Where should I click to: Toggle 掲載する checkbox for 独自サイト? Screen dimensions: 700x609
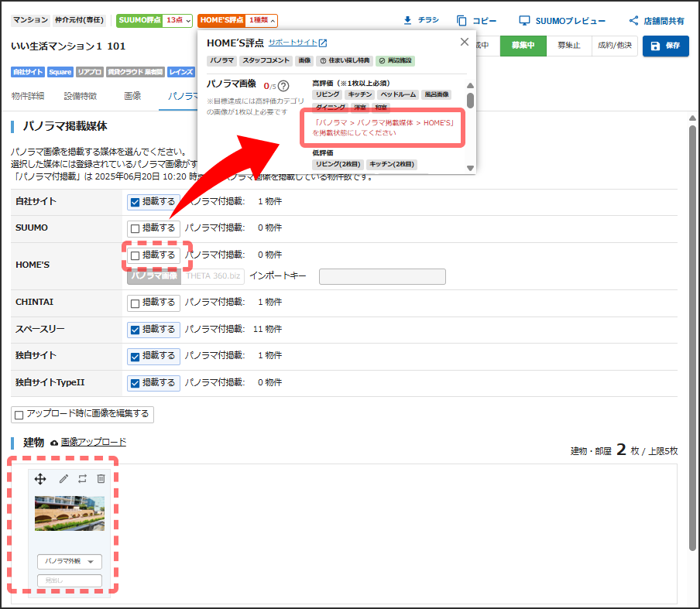click(135, 357)
